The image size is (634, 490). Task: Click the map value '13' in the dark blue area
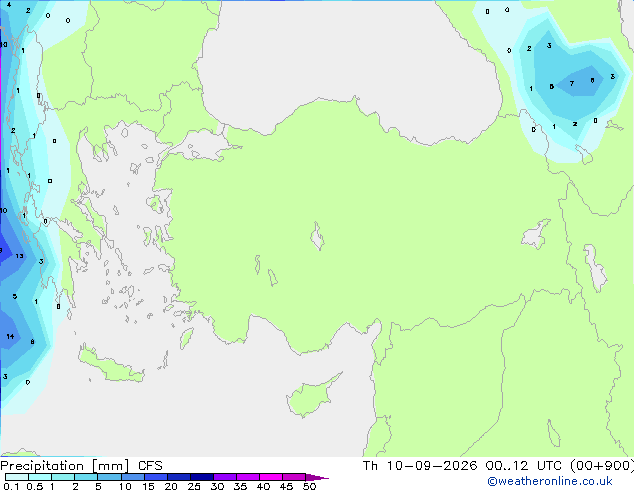click(x=19, y=256)
